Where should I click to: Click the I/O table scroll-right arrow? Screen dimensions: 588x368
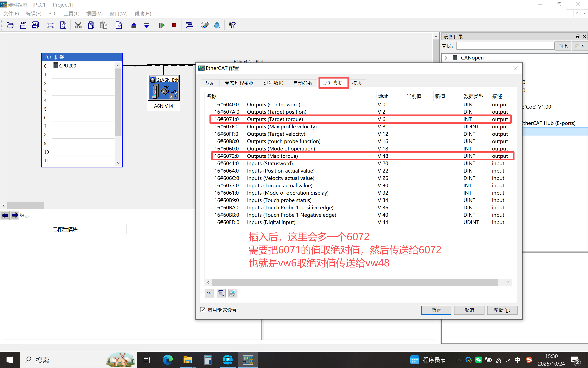click(x=508, y=282)
